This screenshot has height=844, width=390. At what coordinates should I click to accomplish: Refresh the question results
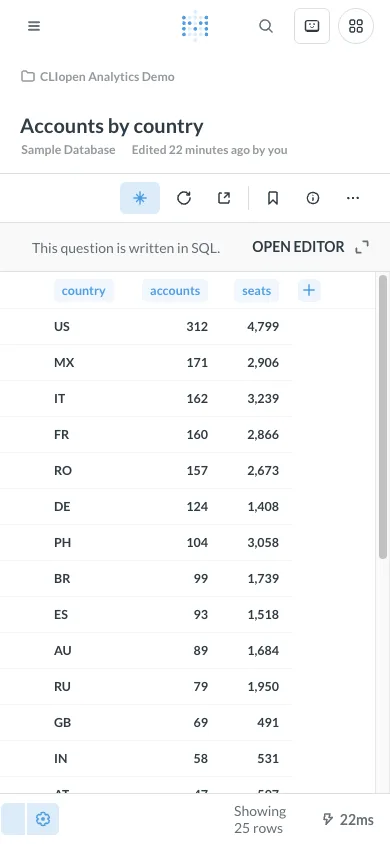pos(184,198)
